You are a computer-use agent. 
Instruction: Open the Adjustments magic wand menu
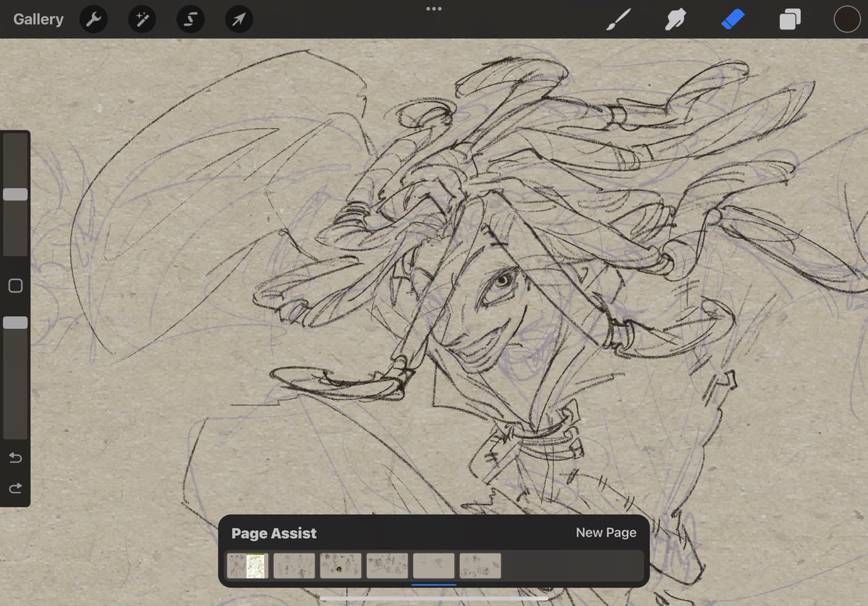(142, 20)
